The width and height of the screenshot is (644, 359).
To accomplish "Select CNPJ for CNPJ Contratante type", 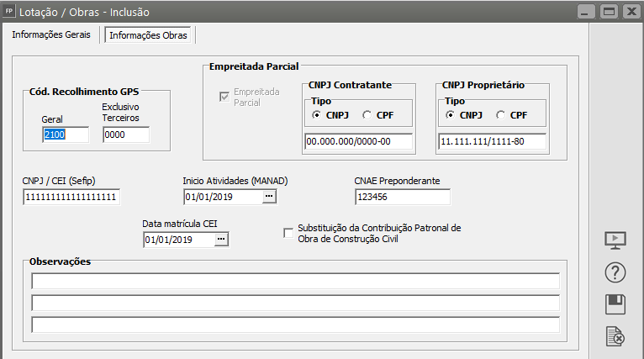I will (316, 115).
